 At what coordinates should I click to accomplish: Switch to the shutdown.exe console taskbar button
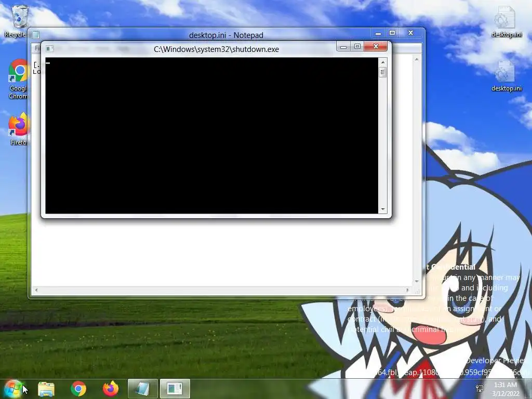tap(175, 389)
